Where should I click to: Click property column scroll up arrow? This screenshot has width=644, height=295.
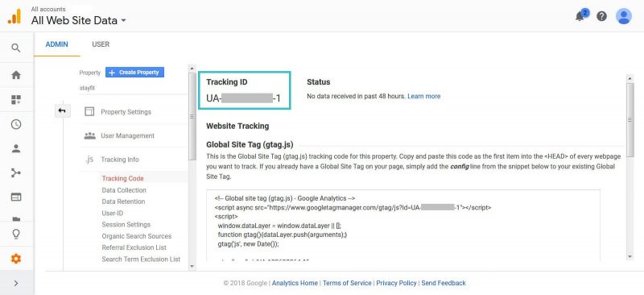192,68
